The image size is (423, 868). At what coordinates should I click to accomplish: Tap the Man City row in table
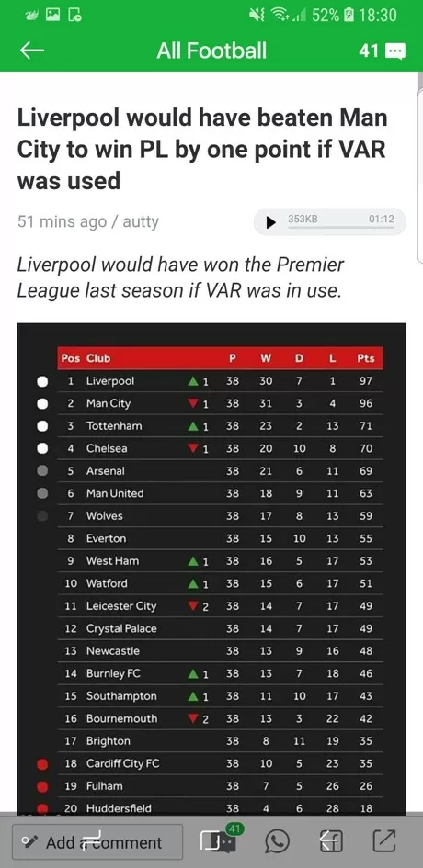click(x=220, y=403)
